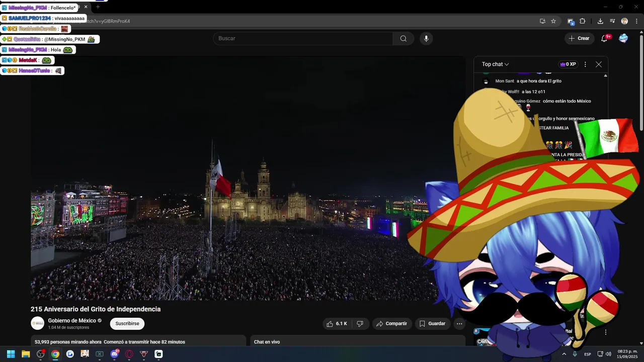Open the Chrome profile avatar
644x362 pixels.
click(x=624, y=21)
